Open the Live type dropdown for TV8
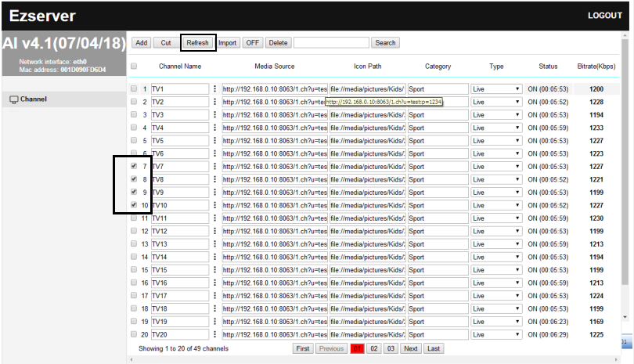This screenshot has width=634, height=364. tap(496, 179)
